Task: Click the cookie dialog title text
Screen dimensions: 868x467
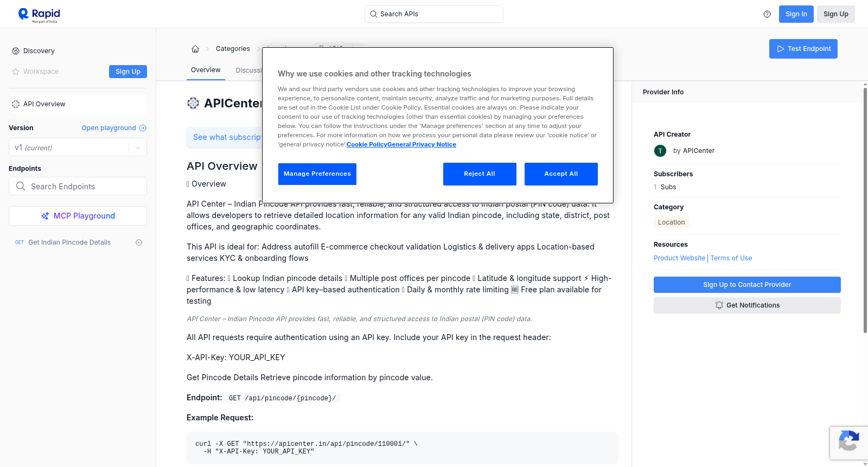Action: pos(374,74)
